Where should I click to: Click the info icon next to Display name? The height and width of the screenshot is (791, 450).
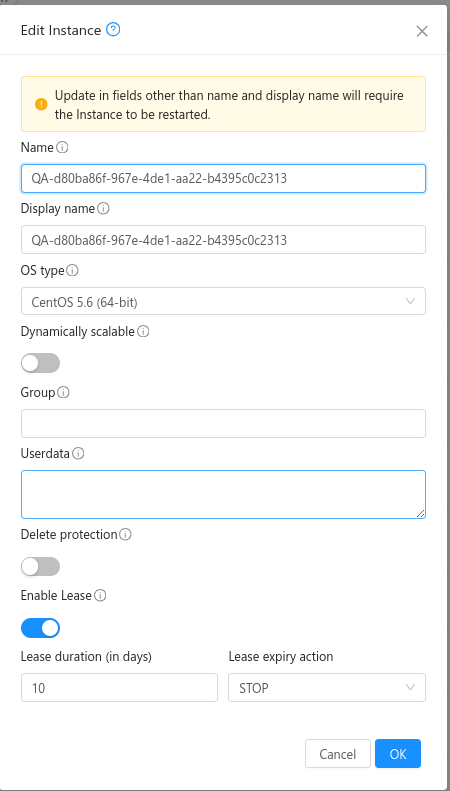pos(103,208)
